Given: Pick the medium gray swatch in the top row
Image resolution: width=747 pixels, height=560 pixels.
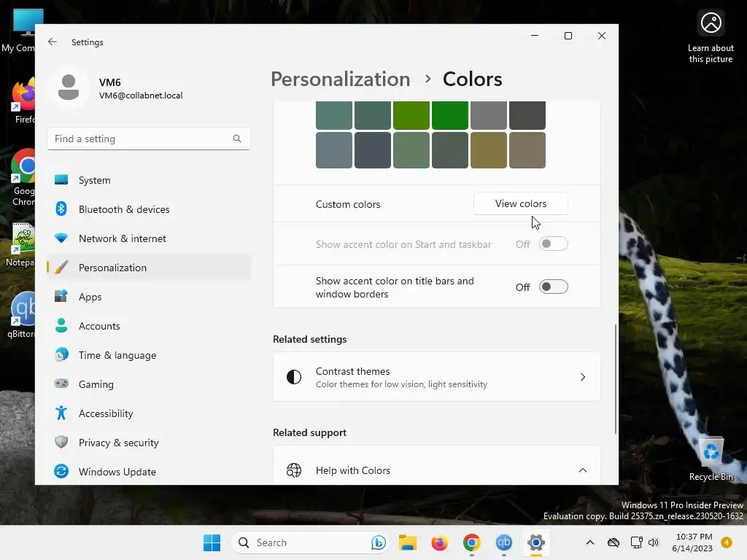Looking at the screenshot, I should 488,115.
